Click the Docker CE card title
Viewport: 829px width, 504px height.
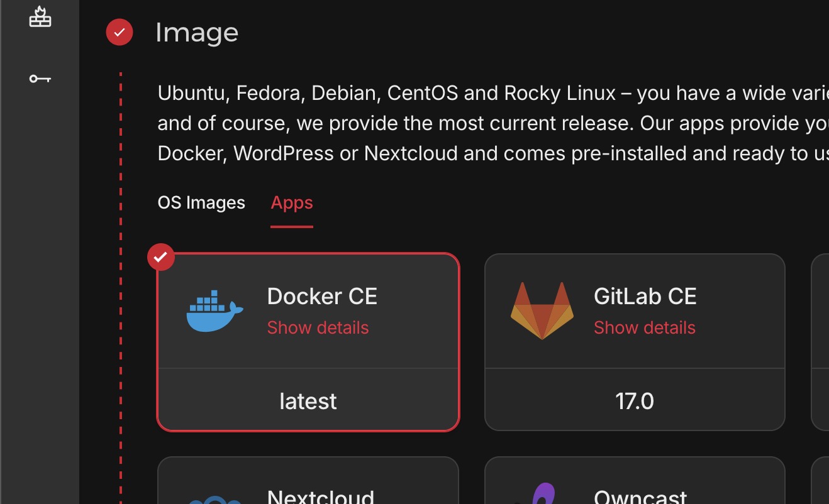(x=322, y=297)
